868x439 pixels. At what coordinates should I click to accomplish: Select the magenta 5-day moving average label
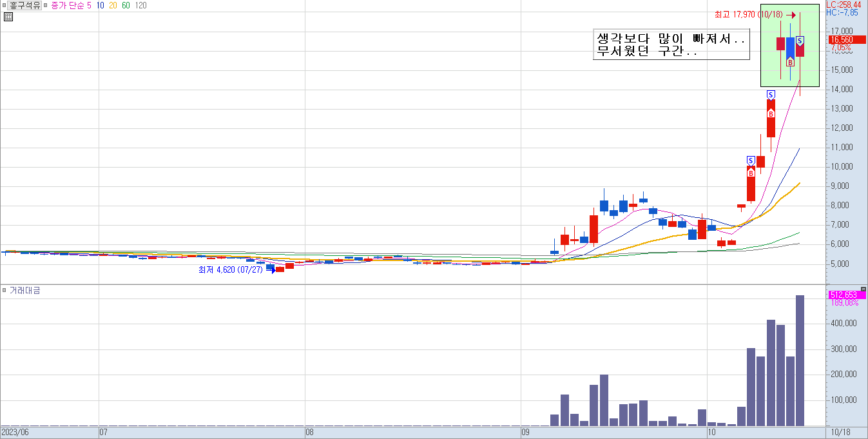click(x=89, y=5)
